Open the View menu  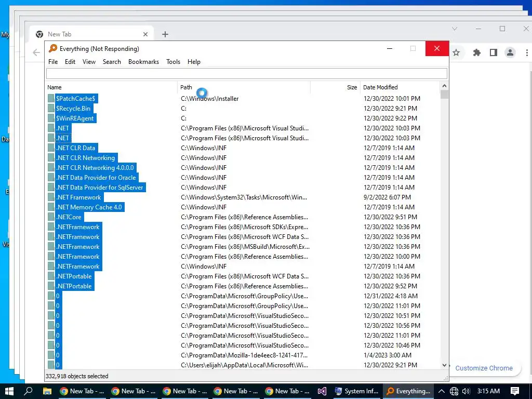point(89,62)
